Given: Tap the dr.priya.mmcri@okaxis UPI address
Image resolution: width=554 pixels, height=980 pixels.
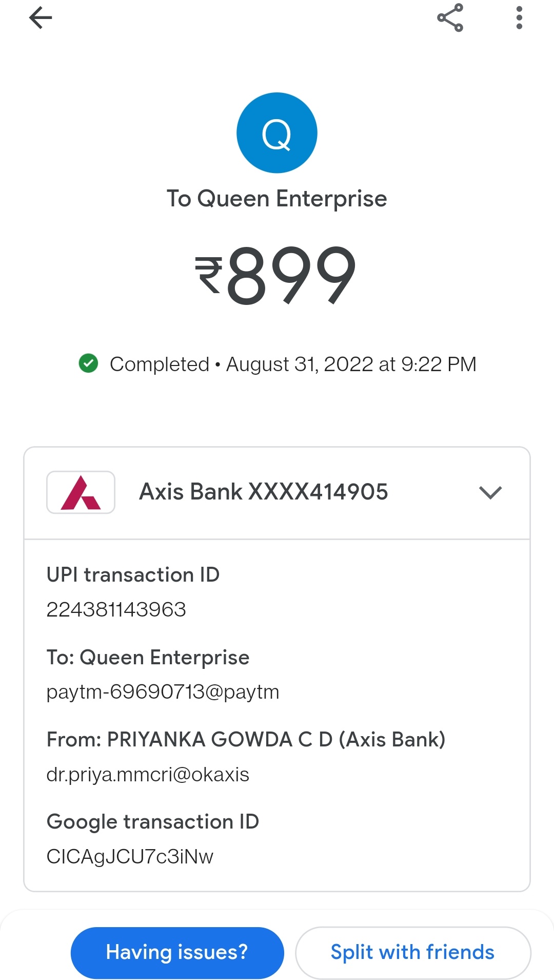Looking at the screenshot, I should click(x=148, y=774).
